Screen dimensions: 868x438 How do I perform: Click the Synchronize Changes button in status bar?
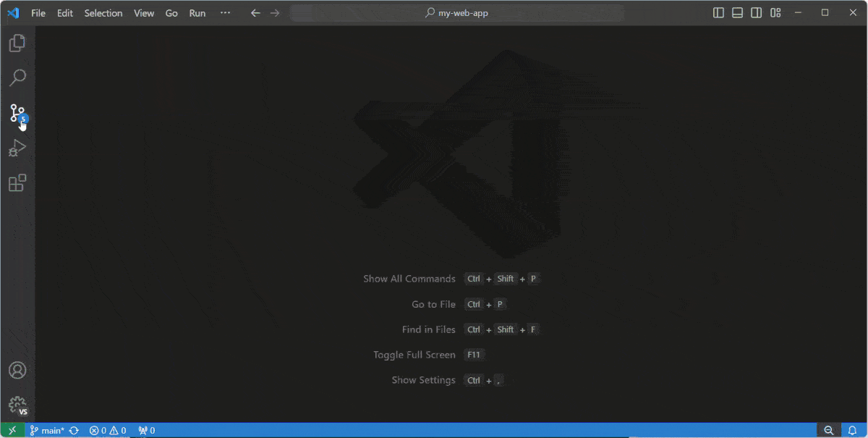point(74,431)
